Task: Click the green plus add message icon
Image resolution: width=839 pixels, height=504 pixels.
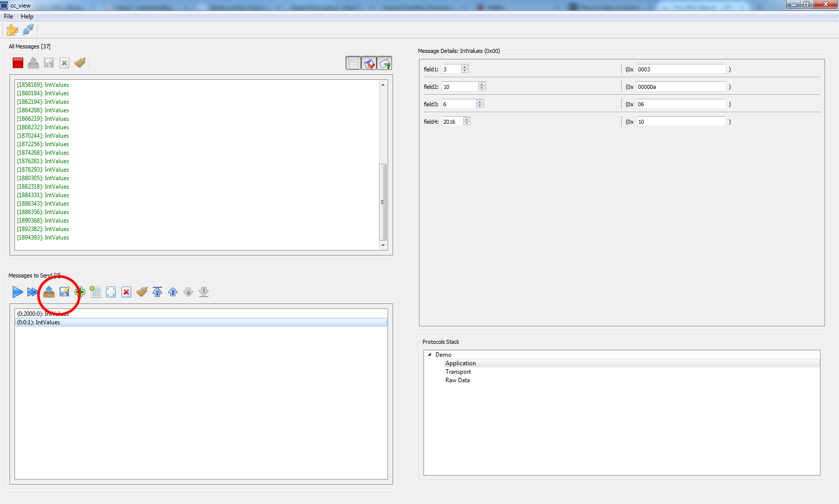Action: (80, 292)
